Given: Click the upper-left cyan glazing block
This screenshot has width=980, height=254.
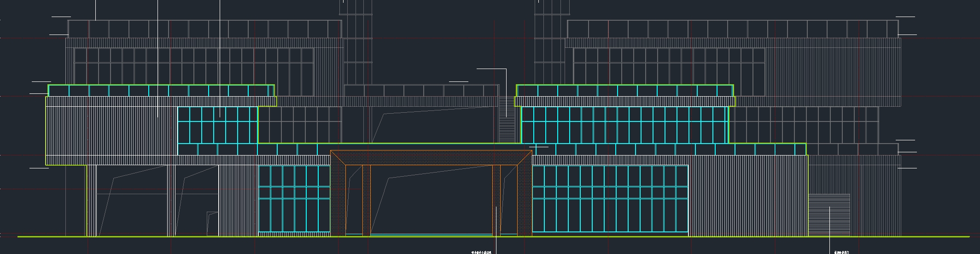Looking at the screenshot, I should (217, 125).
